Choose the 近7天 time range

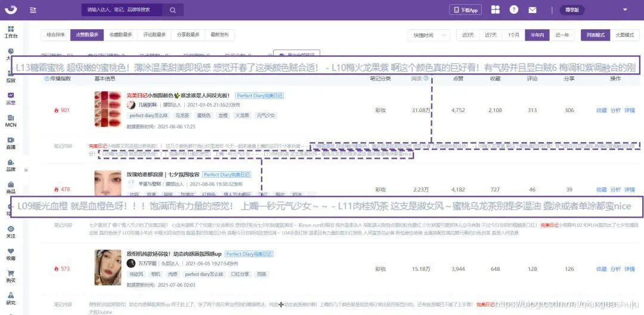[x=491, y=35]
